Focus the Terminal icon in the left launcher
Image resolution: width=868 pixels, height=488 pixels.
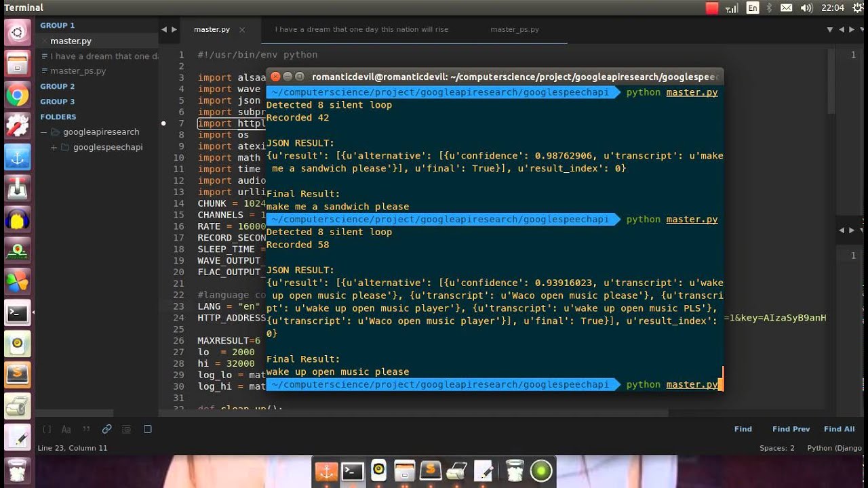(18, 312)
